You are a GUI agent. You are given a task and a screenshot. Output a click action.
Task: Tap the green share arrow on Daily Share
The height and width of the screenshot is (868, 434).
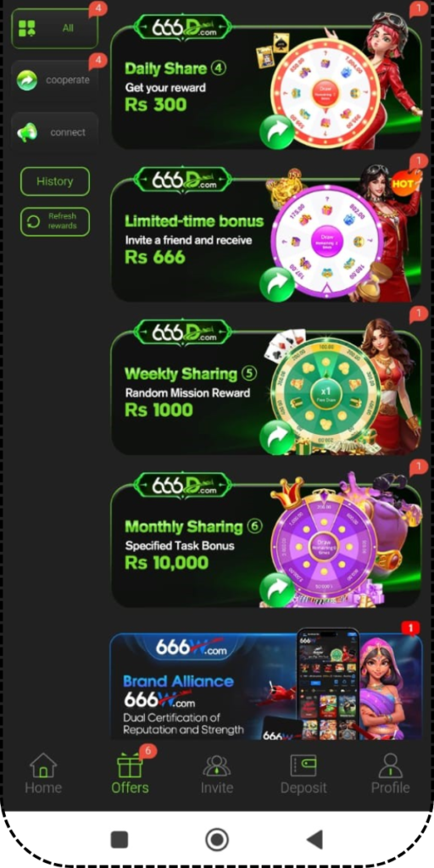pos(277,131)
